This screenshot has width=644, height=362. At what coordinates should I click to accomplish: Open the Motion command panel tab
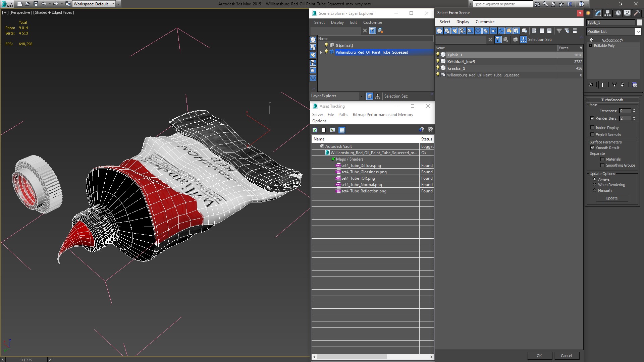(618, 13)
